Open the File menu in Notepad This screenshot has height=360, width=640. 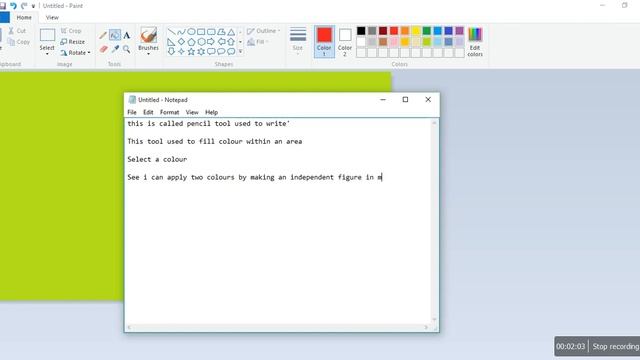point(132,112)
